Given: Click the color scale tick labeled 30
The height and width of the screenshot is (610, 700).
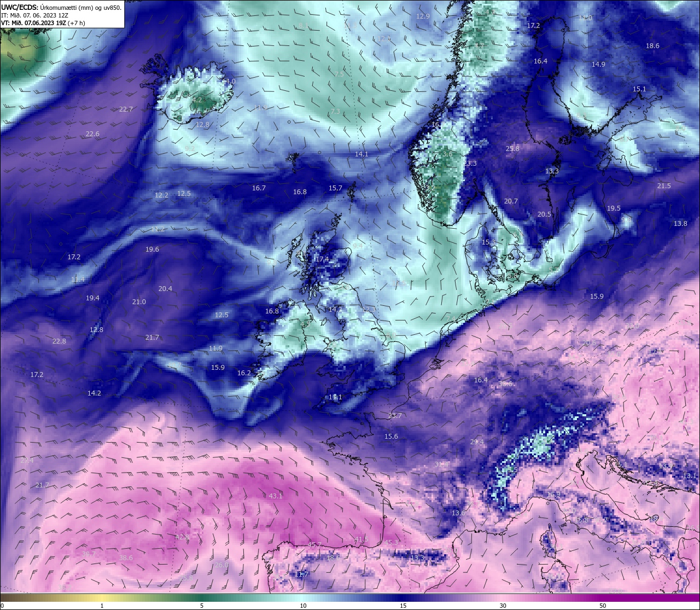Looking at the screenshot, I should pyautogui.click(x=503, y=606).
